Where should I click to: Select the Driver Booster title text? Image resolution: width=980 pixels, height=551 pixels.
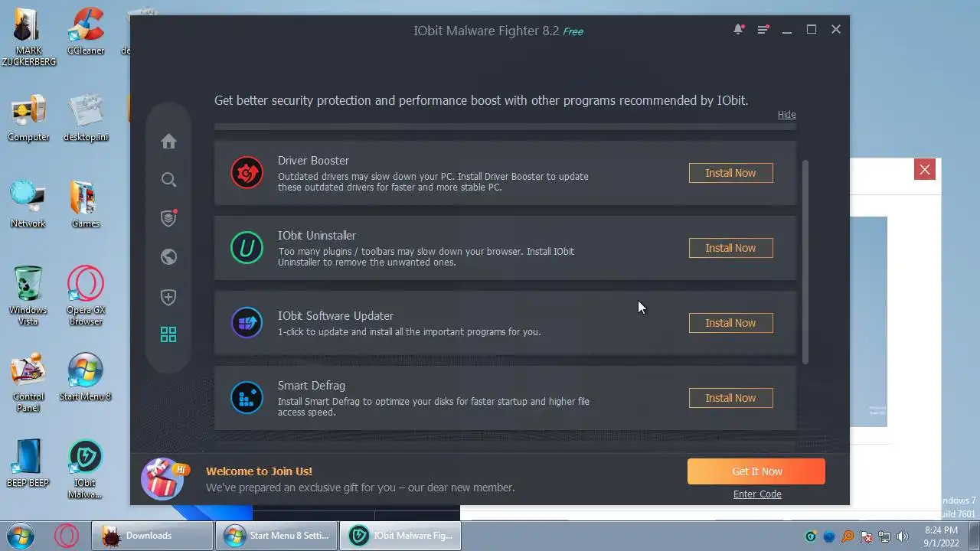[313, 161]
